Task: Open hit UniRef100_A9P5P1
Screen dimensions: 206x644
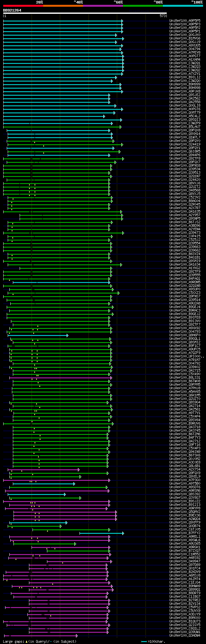Action: (185, 31)
